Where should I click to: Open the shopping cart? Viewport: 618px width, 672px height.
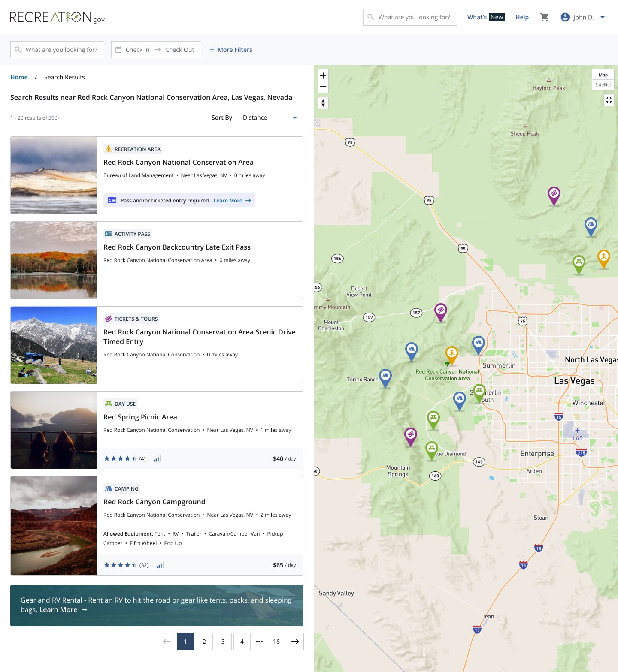click(x=544, y=17)
